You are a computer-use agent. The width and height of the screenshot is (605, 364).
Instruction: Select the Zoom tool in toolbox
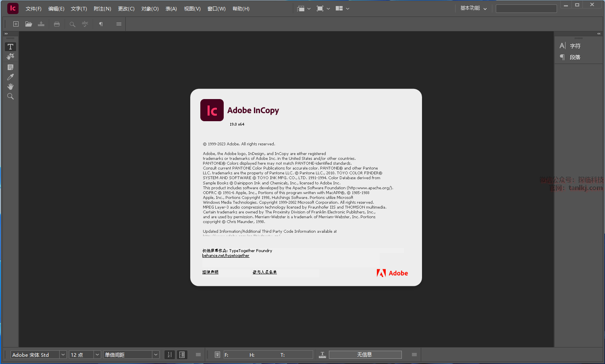coord(10,96)
